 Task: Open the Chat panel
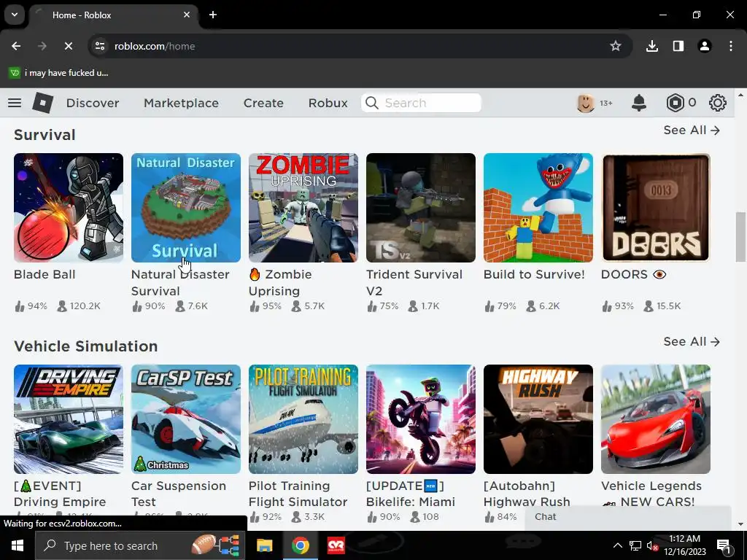click(x=627, y=517)
